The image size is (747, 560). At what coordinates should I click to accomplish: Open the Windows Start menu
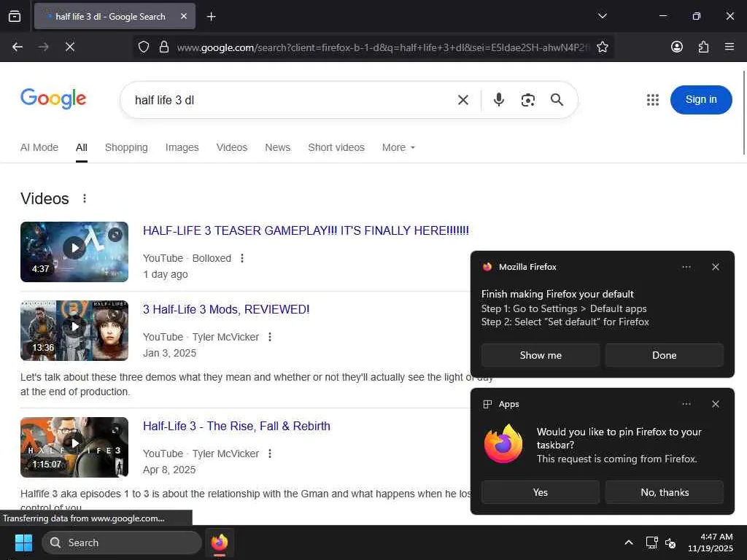(x=23, y=542)
